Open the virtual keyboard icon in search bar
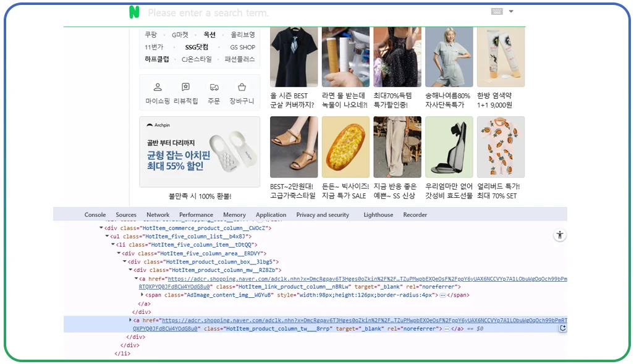 [x=497, y=12]
